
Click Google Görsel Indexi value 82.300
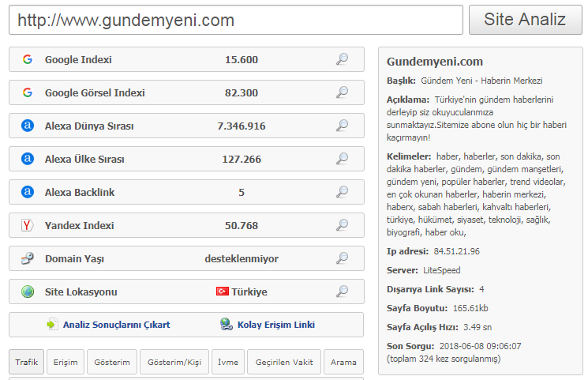(242, 92)
